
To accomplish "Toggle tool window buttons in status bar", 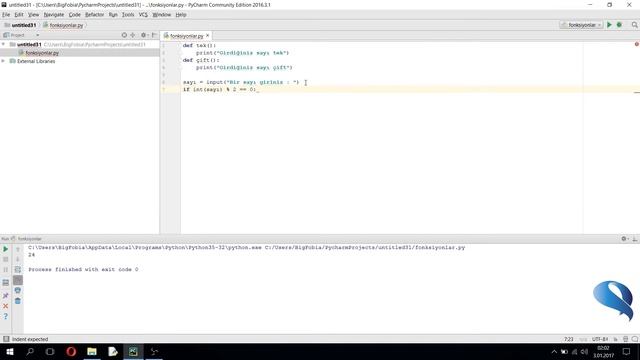I will (x=6, y=339).
